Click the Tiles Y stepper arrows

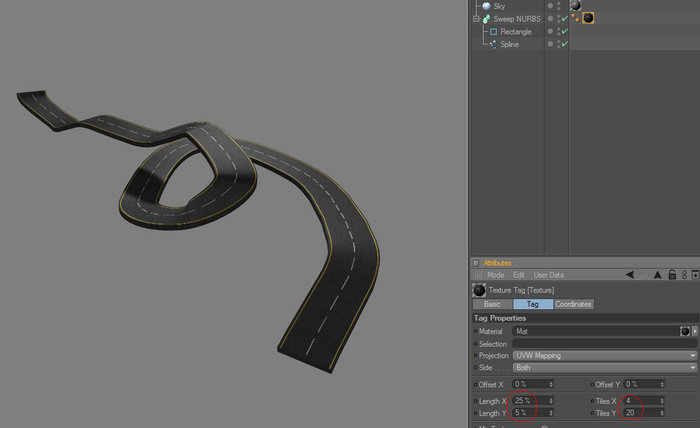pyautogui.click(x=662, y=413)
